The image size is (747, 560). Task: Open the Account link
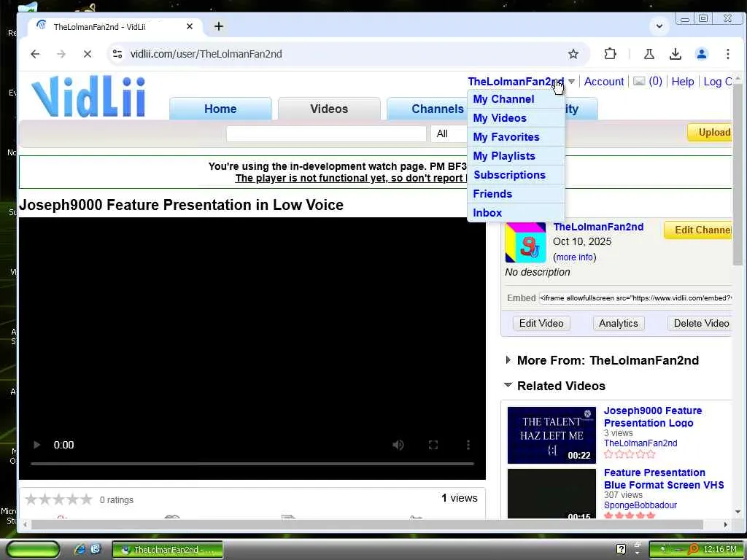point(603,82)
